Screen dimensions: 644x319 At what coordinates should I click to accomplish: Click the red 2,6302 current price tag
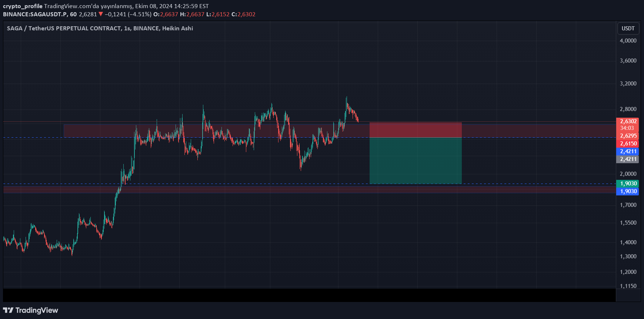click(627, 121)
